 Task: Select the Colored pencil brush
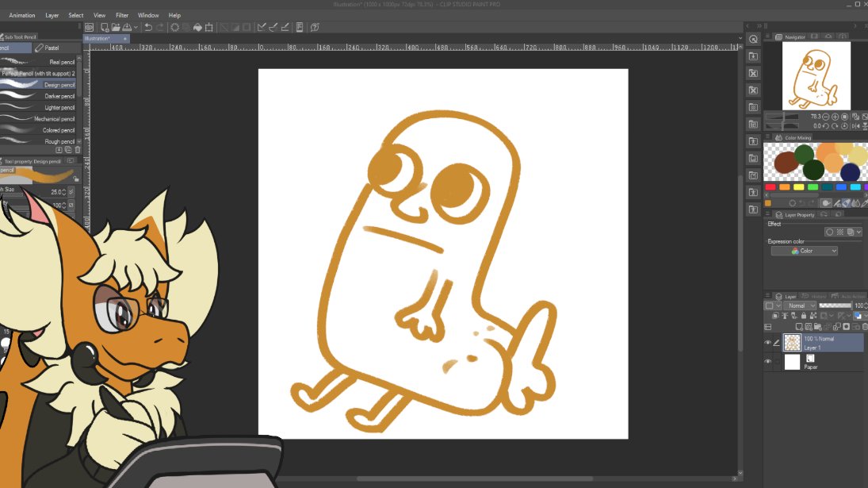click(x=39, y=130)
